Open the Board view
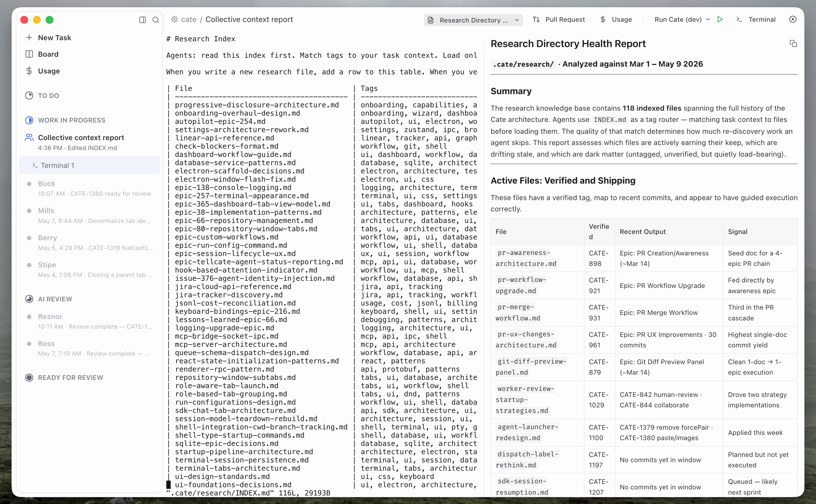Screen dimensions: 816x504 (x=48, y=54)
